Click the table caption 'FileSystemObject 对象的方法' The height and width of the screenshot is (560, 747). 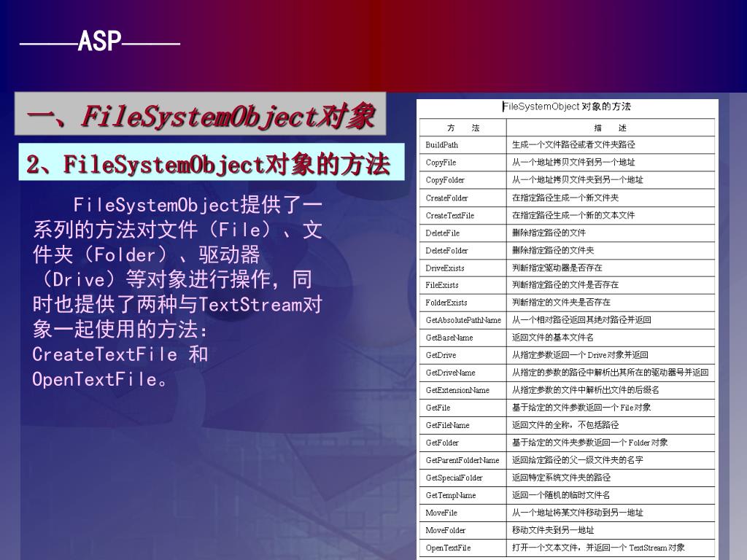pos(567,106)
